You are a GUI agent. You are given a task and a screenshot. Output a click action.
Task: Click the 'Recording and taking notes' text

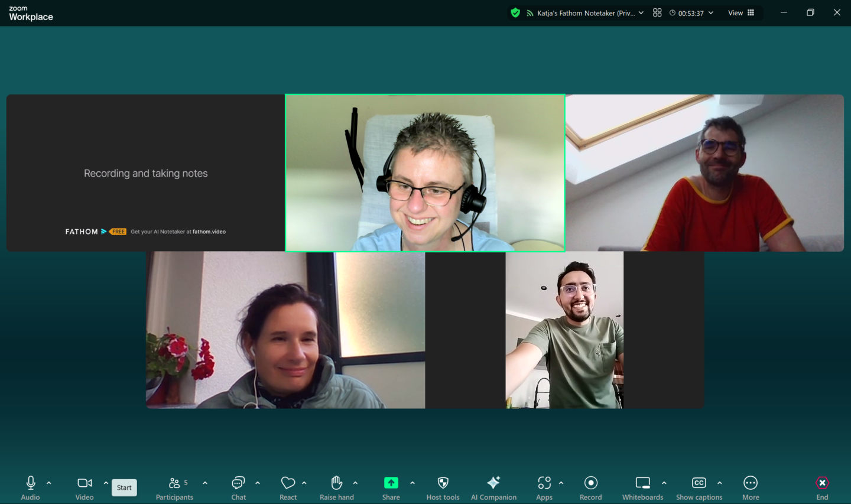(x=146, y=173)
